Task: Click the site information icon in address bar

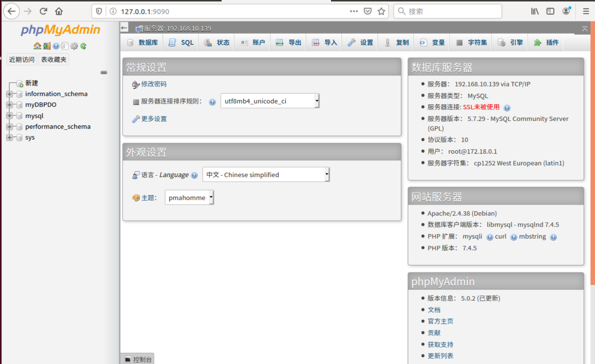Action: (113, 11)
